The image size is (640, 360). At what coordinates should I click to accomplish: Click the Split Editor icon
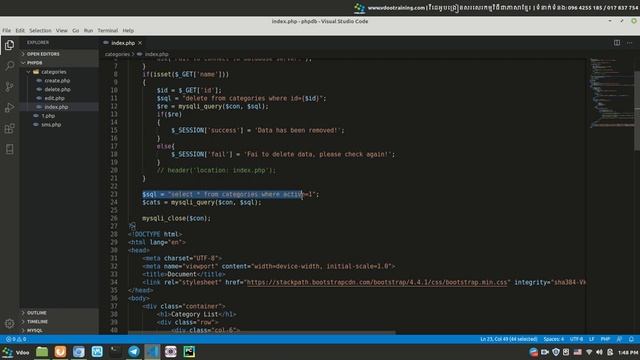tap(617, 42)
